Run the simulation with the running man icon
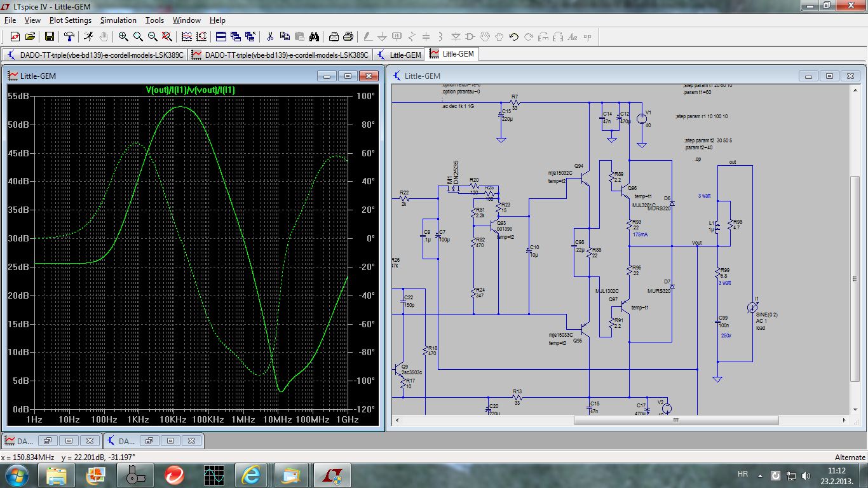This screenshot has height=488, width=868. click(88, 37)
